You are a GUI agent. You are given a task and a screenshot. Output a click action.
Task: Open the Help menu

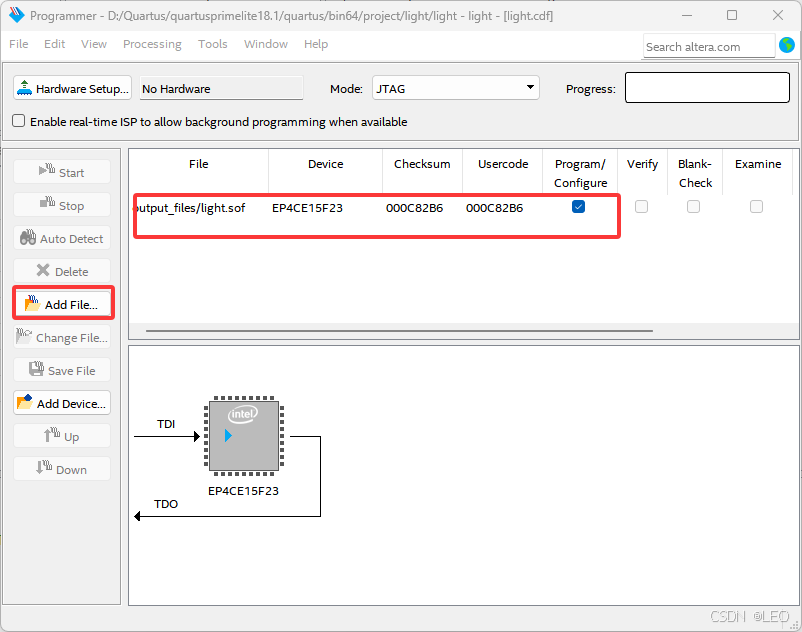tap(316, 44)
